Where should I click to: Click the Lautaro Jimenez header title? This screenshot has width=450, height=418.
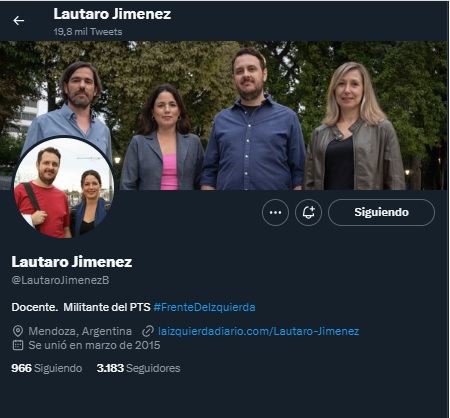(x=112, y=14)
